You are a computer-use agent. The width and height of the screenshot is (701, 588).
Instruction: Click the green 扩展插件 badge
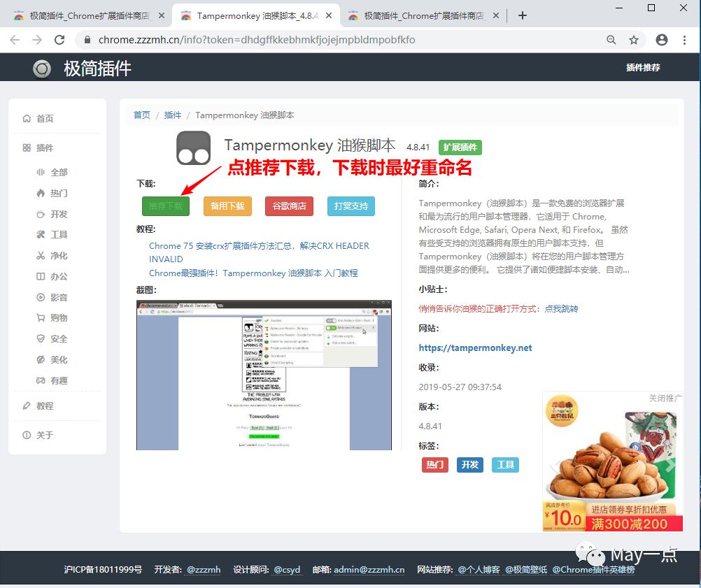coord(460,148)
